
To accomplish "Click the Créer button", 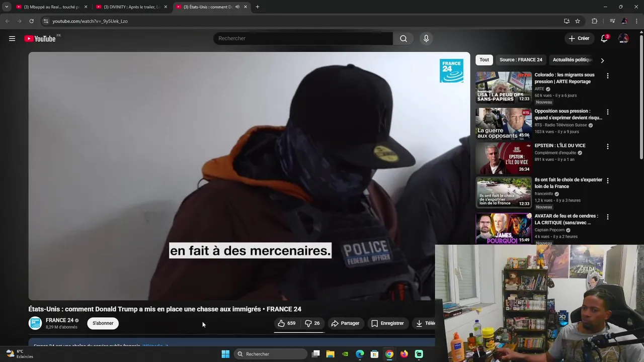I will click(579, 38).
